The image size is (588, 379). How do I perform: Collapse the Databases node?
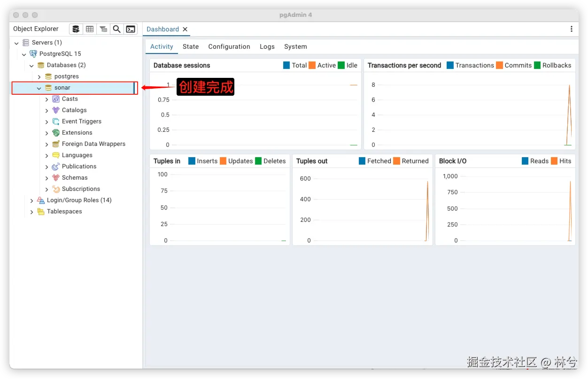point(31,66)
